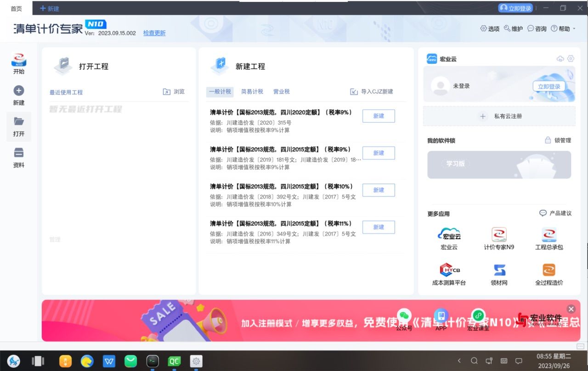
Task: Open the 资料 sidebar section
Action: coord(19,158)
